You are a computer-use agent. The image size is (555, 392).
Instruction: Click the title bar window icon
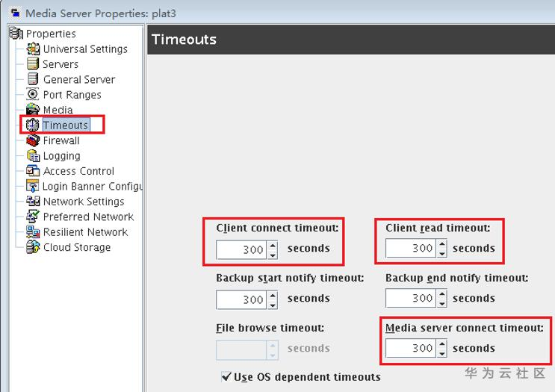coord(15,13)
